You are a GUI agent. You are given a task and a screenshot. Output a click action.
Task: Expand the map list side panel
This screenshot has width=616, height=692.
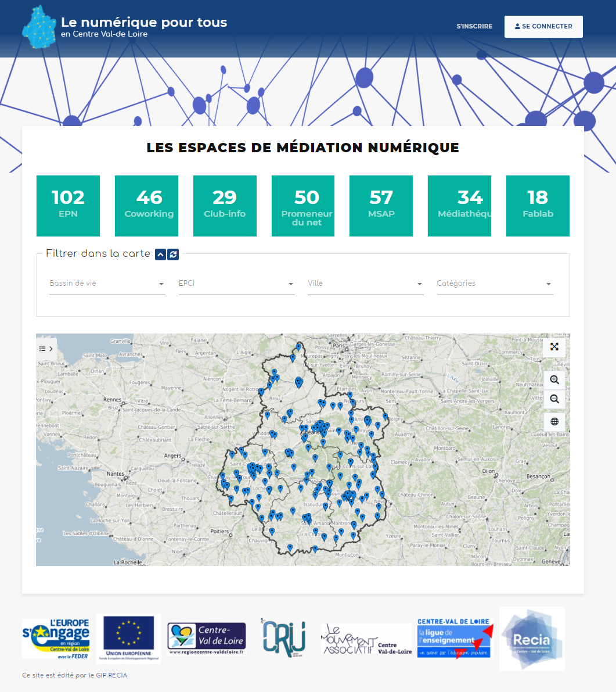(x=46, y=349)
